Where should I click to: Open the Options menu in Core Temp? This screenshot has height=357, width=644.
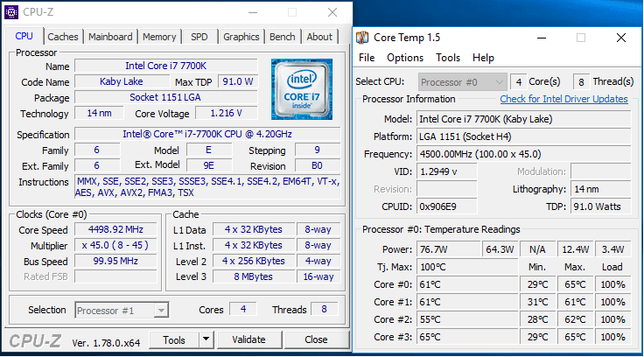click(x=405, y=58)
